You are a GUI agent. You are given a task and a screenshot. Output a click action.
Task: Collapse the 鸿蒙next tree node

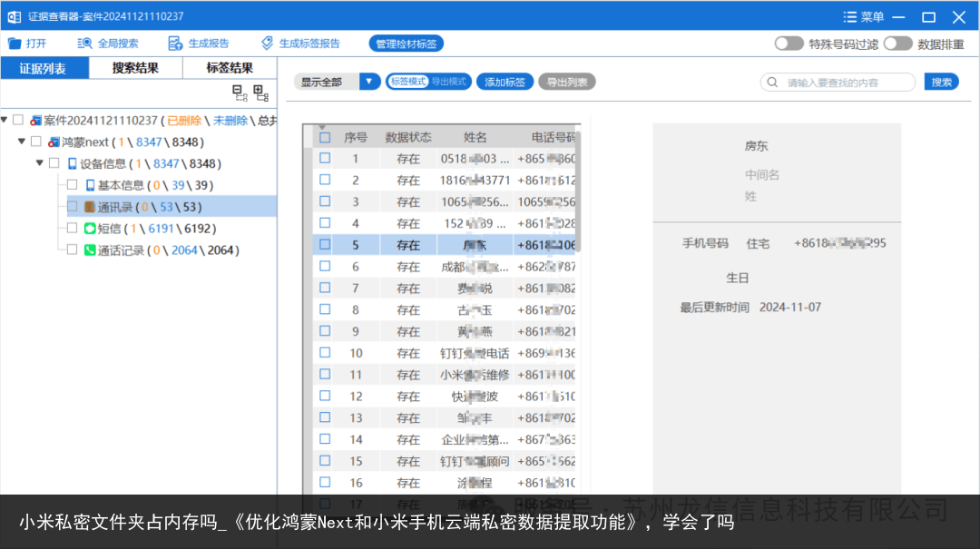[22, 142]
